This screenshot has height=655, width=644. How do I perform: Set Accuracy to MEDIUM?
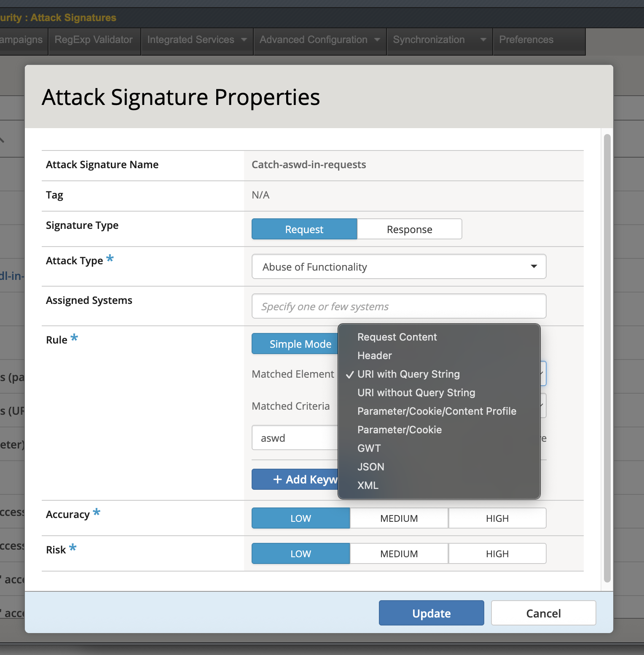pos(399,518)
